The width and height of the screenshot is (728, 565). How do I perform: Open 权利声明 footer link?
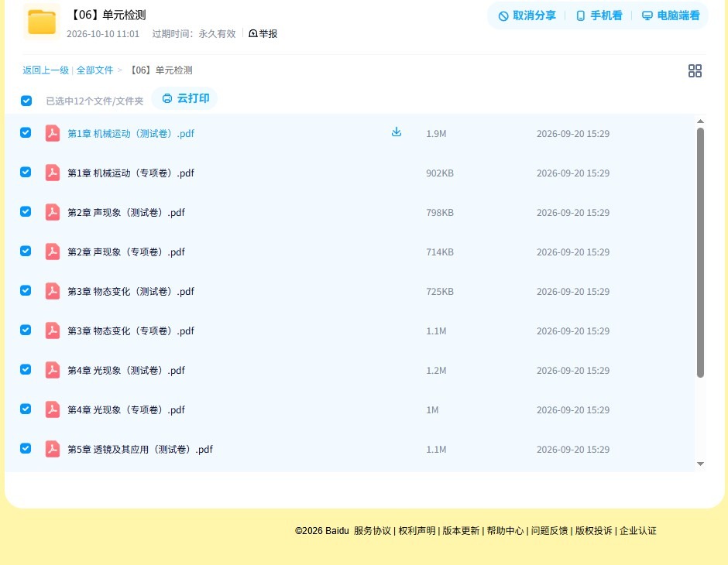[x=417, y=531]
